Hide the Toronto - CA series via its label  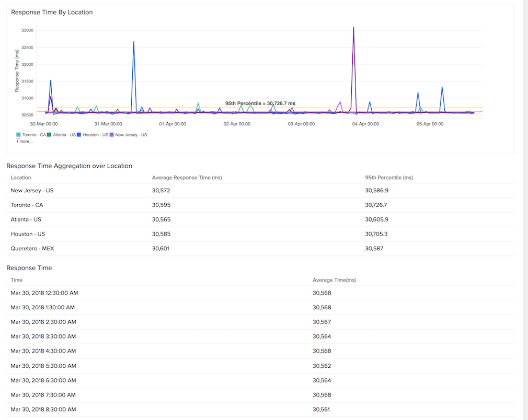[x=34, y=135]
